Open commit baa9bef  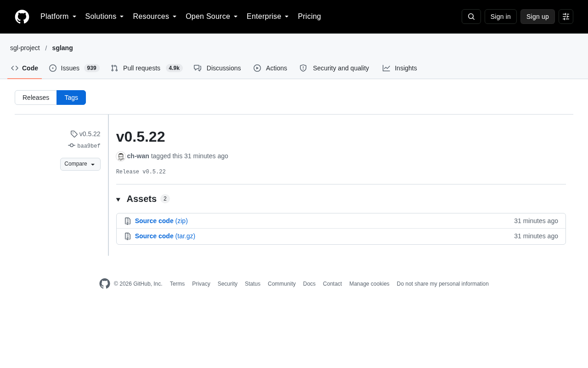(89, 146)
